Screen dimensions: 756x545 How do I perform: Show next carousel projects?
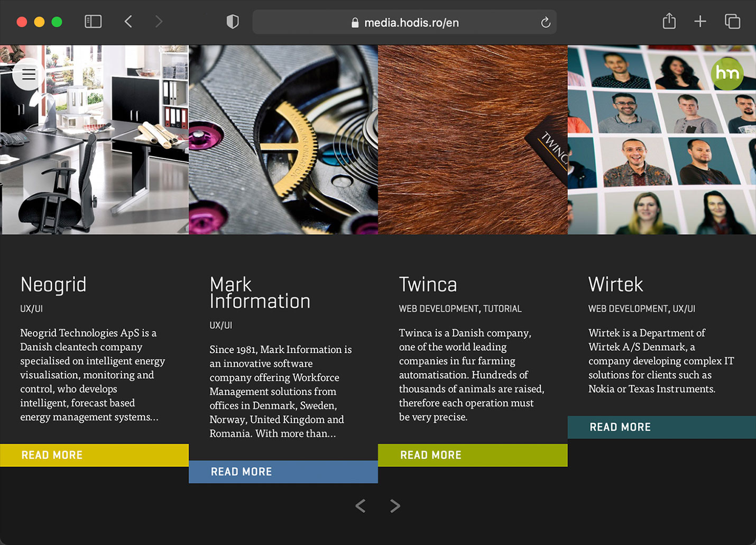pyautogui.click(x=395, y=506)
